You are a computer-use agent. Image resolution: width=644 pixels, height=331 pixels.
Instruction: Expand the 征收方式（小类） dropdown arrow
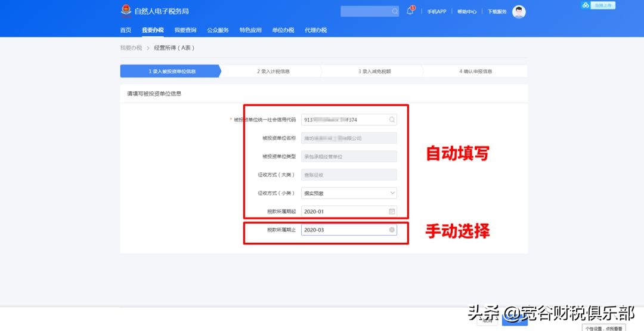(392, 193)
